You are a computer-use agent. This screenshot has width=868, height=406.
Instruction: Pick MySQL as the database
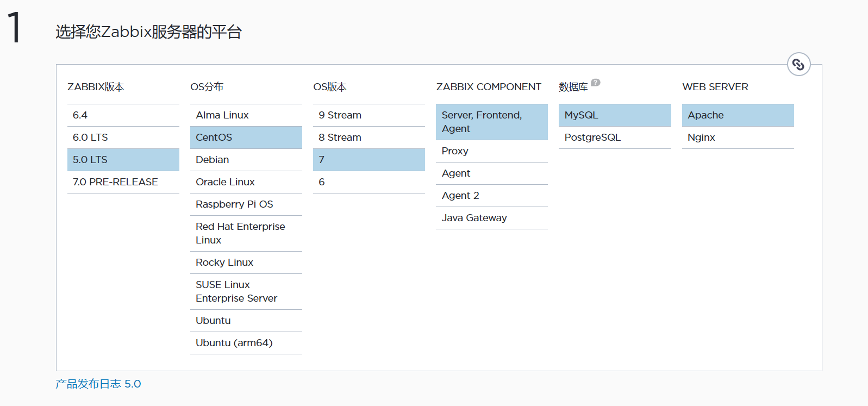(x=615, y=115)
